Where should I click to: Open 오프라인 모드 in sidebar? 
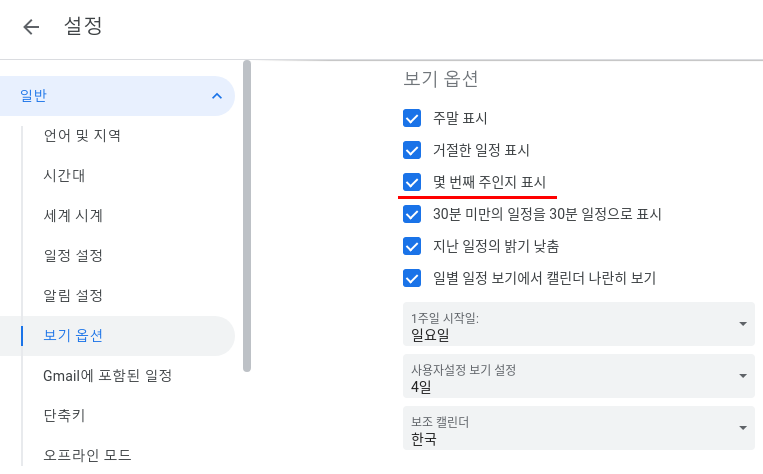tap(87, 455)
